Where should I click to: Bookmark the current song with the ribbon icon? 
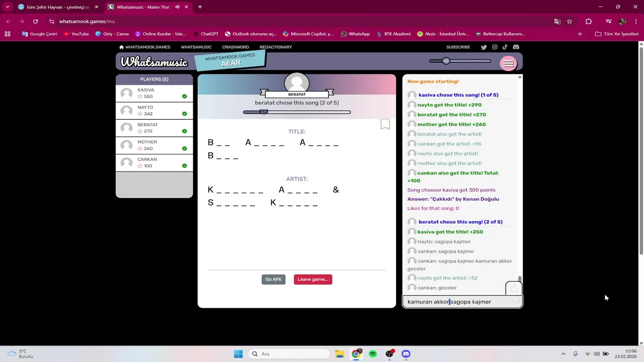click(385, 124)
